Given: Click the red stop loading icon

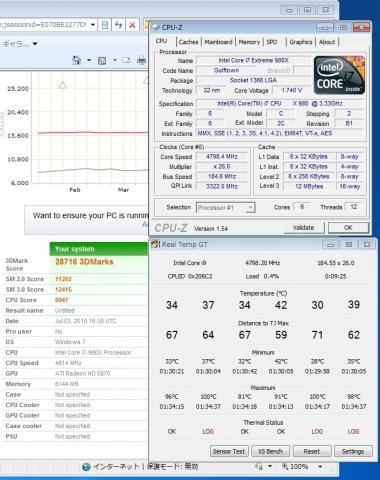Looking at the screenshot, I should pos(132,25).
